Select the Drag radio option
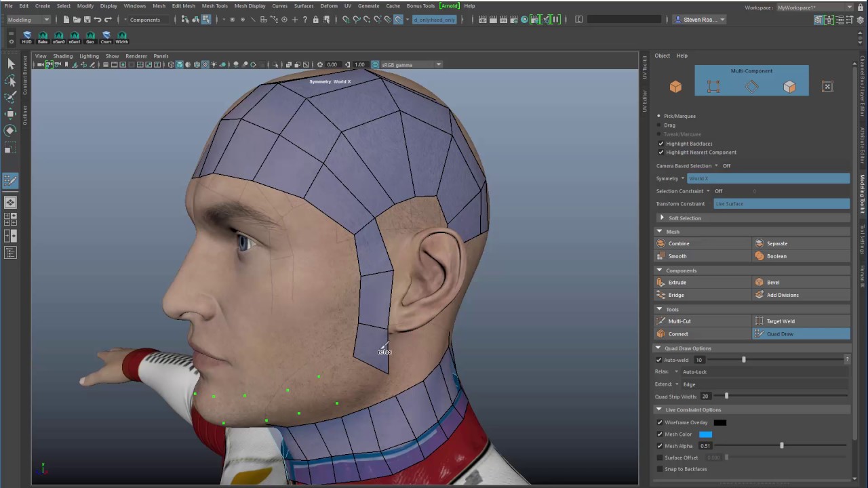The image size is (868, 488). point(659,125)
